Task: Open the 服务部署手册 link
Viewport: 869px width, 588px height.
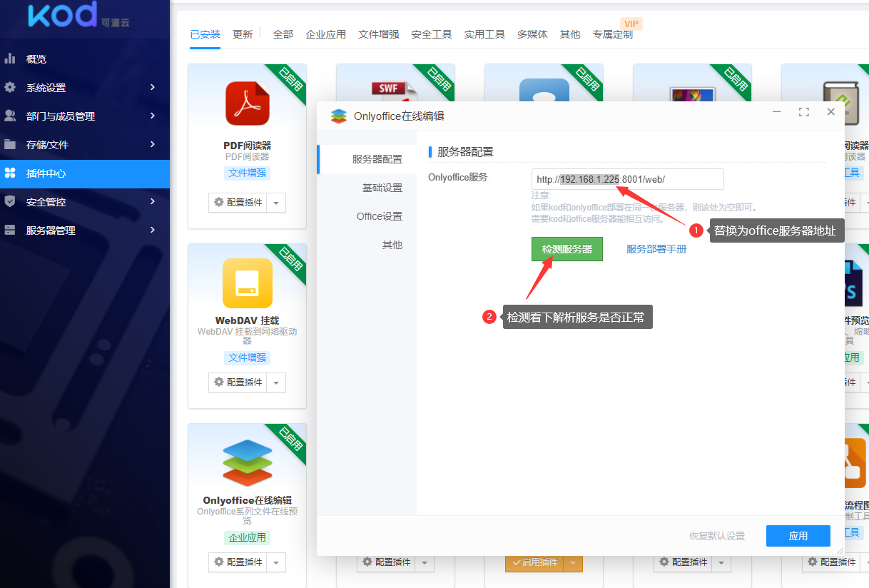Action: pyautogui.click(x=656, y=249)
